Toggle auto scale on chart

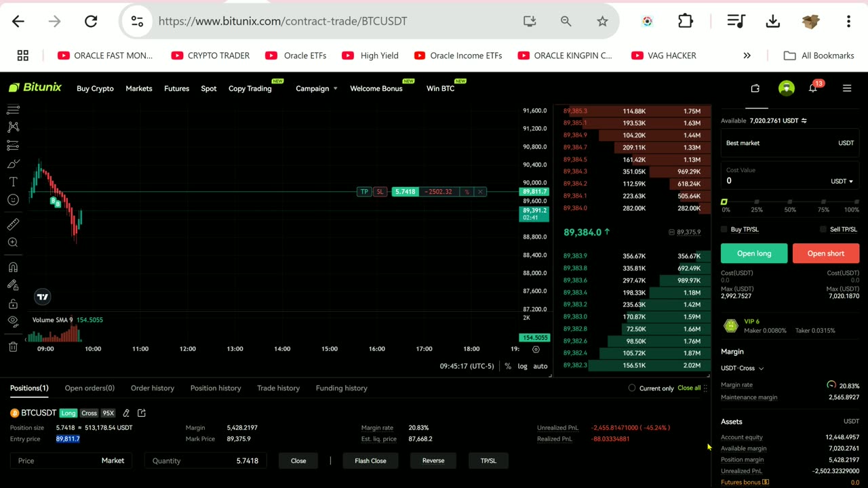coord(540,366)
